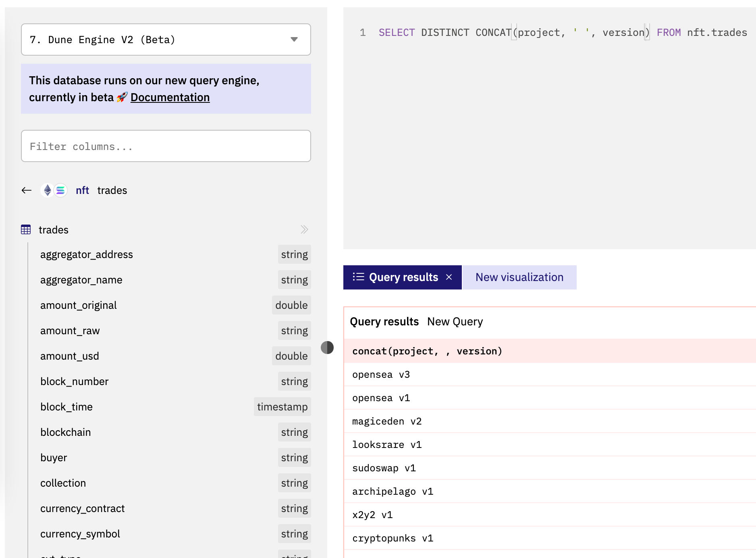Click the Ethereum chain icon
Screen dimensions: 756x558
48,190
